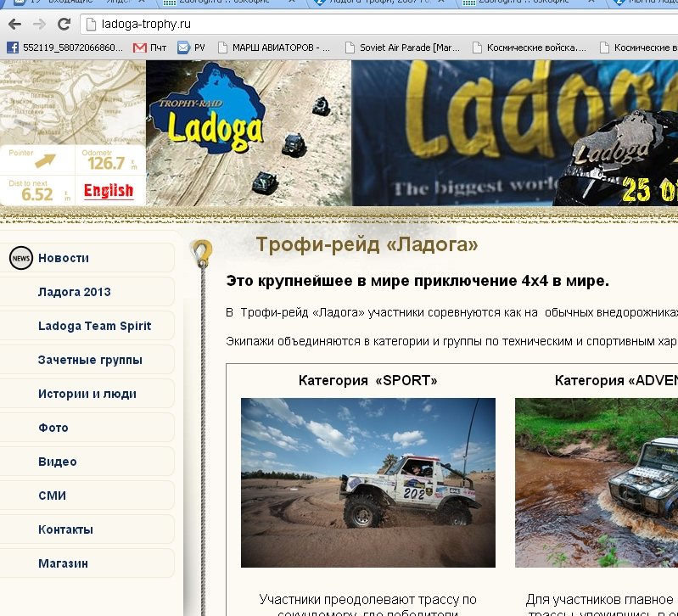This screenshot has height=616, width=678.
Task: Click the carabiner hook icon
Action: 202,254
